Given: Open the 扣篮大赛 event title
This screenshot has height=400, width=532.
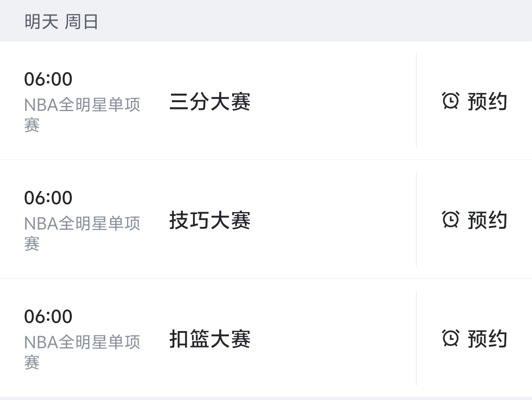Looking at the screenshot, I should point(210,339).
